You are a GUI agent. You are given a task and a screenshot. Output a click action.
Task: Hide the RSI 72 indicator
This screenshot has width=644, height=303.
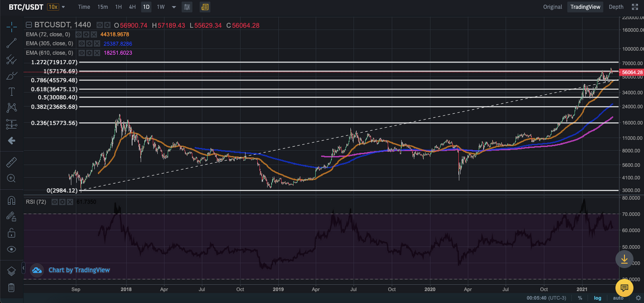[54, 202]
